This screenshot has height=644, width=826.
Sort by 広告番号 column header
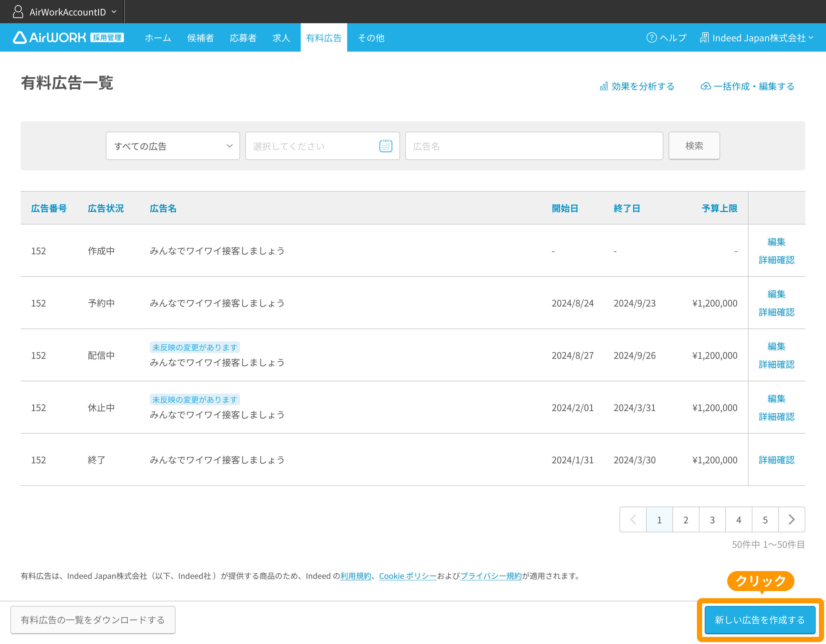[x=49, y=208]
